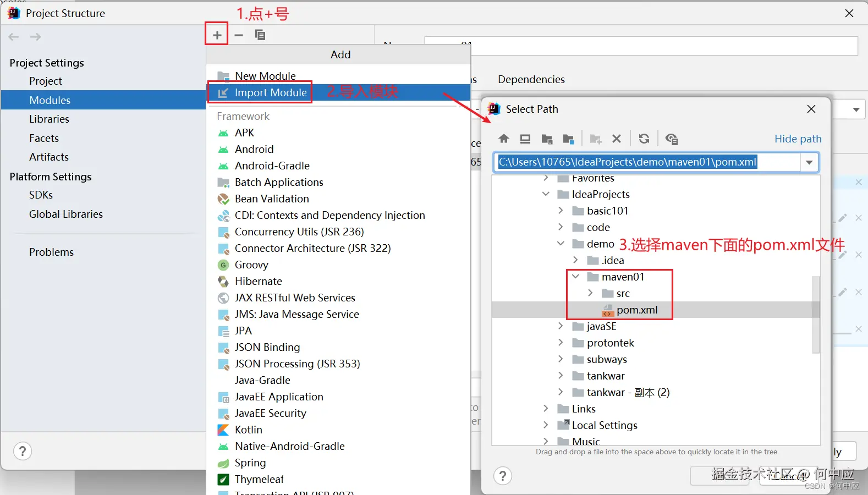Select JavaEE Application entry

[279, 397]
